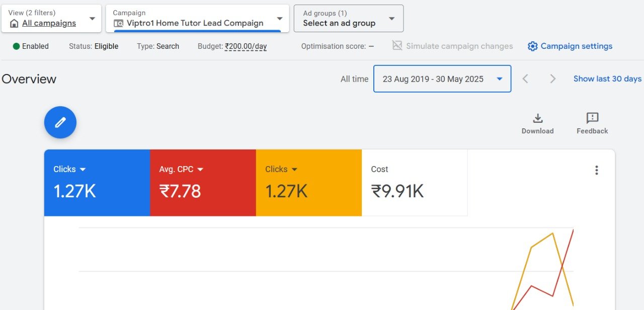Select the Cost metric card
644x310 pixels.
click(414, 183)
